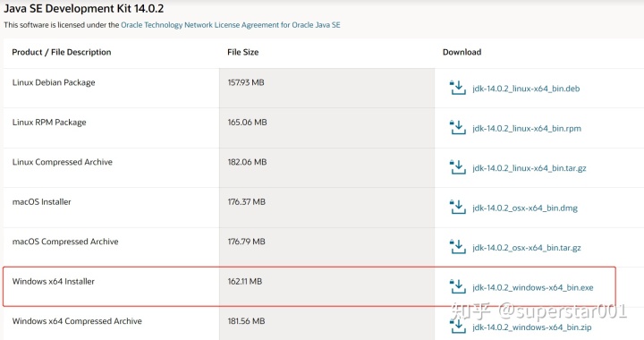Select the Linux Compressed Archive text

tap(63, 162)
